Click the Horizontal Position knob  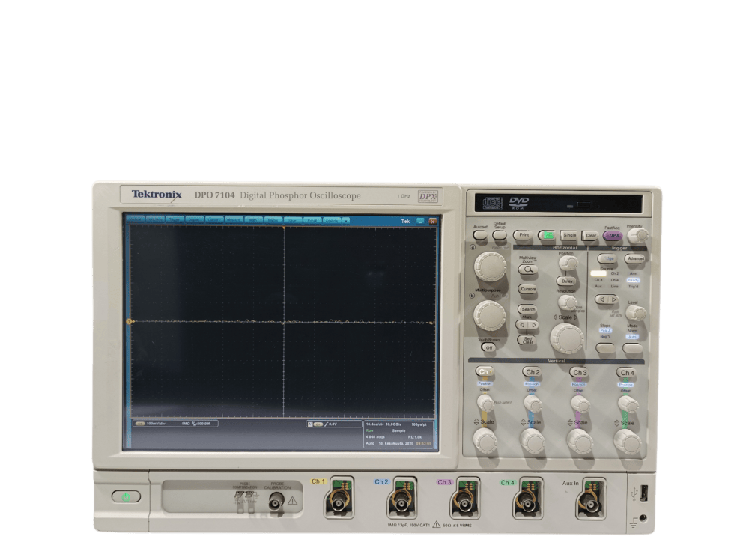pyautogui.click(x=568, y=263)
